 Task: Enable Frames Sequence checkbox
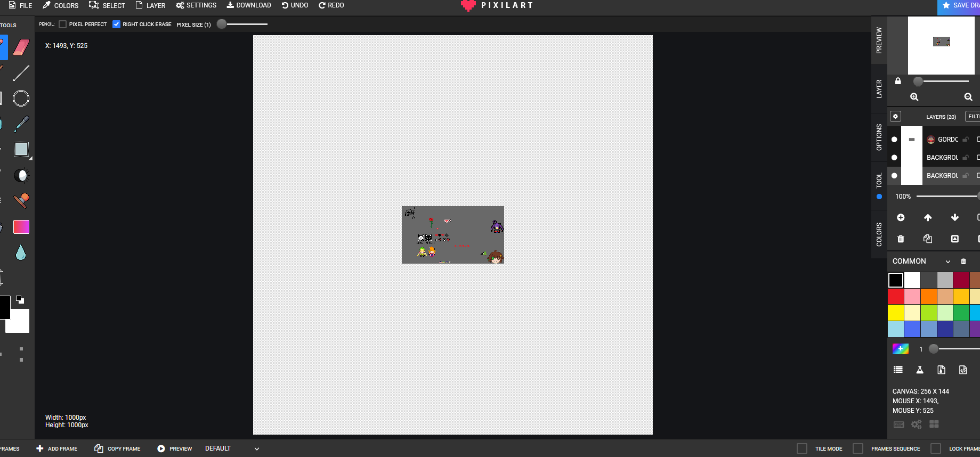858,448
